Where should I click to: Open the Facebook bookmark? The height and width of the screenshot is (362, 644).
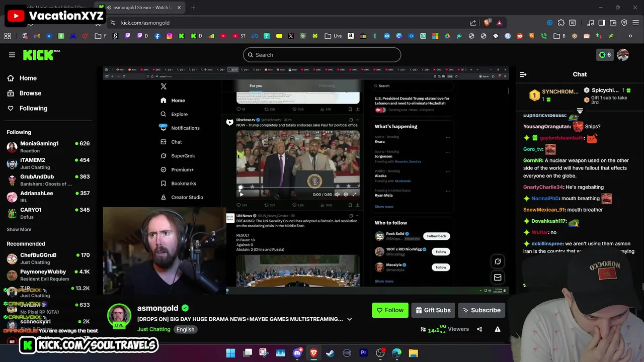[x=157, y=36]
